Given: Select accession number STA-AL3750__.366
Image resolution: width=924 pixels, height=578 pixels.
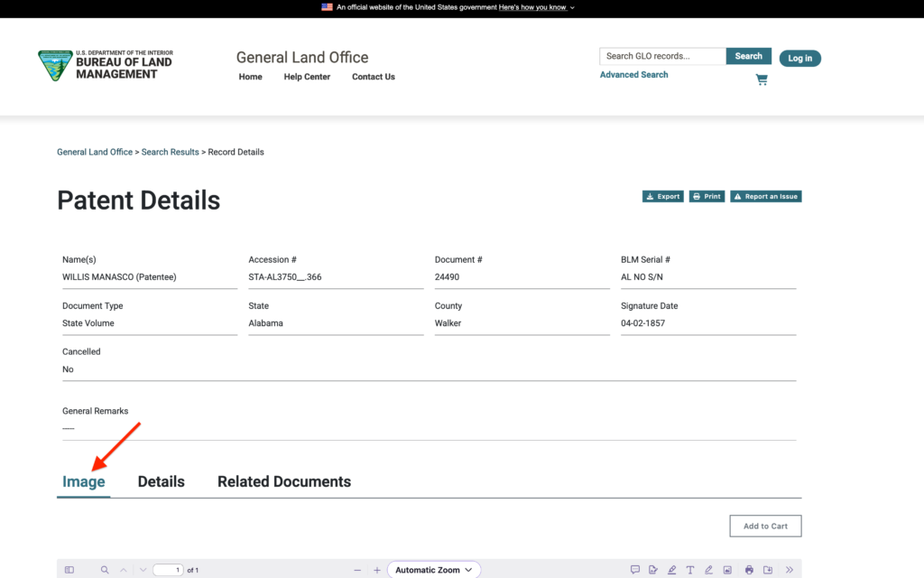Looking at the screenshot, I should [x=285, y=277].
